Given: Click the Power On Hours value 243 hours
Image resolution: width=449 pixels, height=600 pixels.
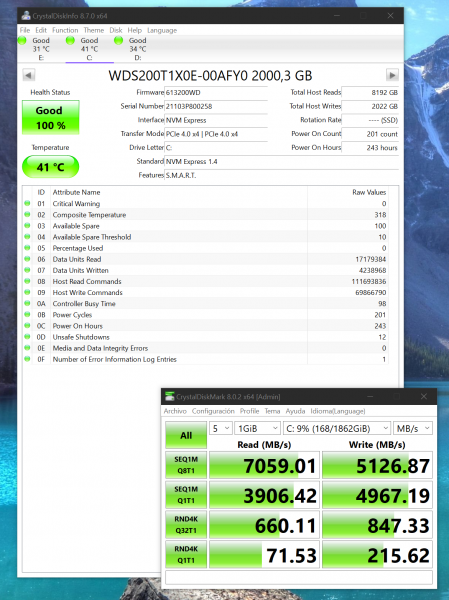Looking at the screenshot, I should pos(370,148).
